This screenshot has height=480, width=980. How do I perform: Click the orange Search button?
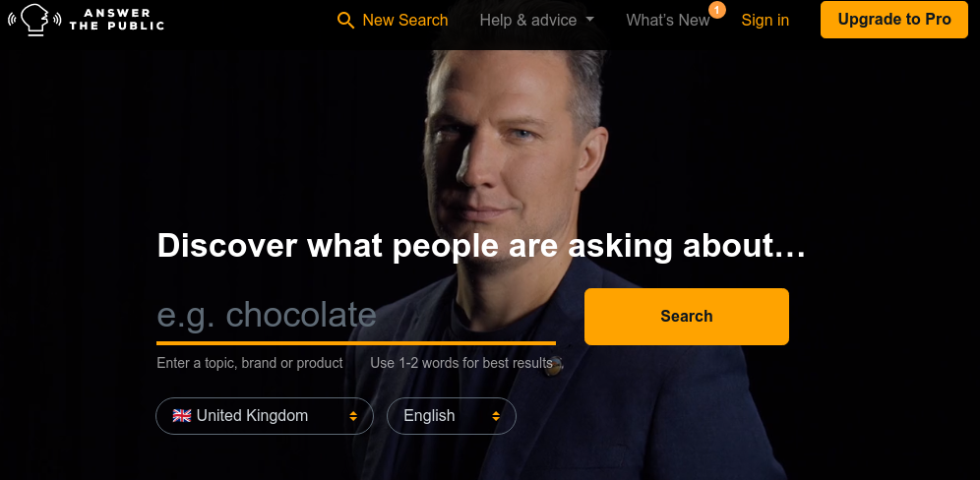[x=686, y=317]
